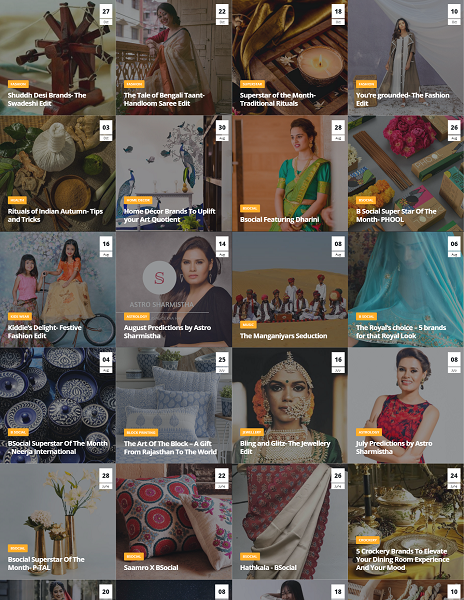Open 'The Royal's choice – 5 brands' article

(401, 331)
